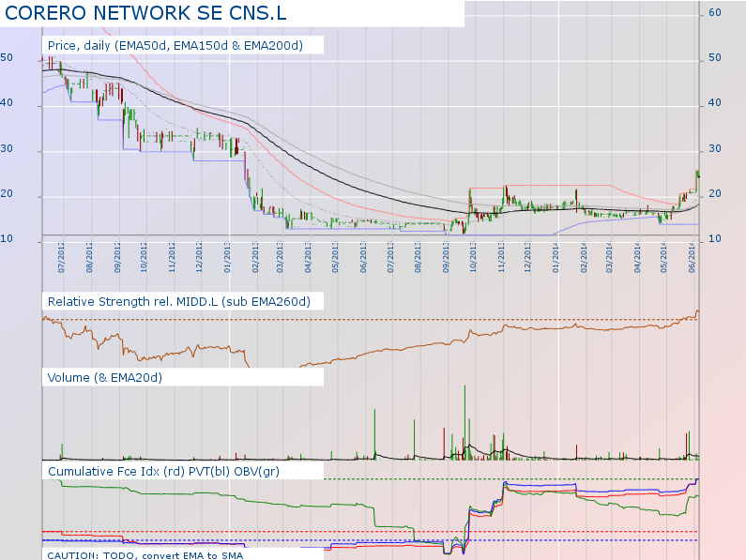
Task: Click the left-axis price value 50
Action: tap(7, 57)
